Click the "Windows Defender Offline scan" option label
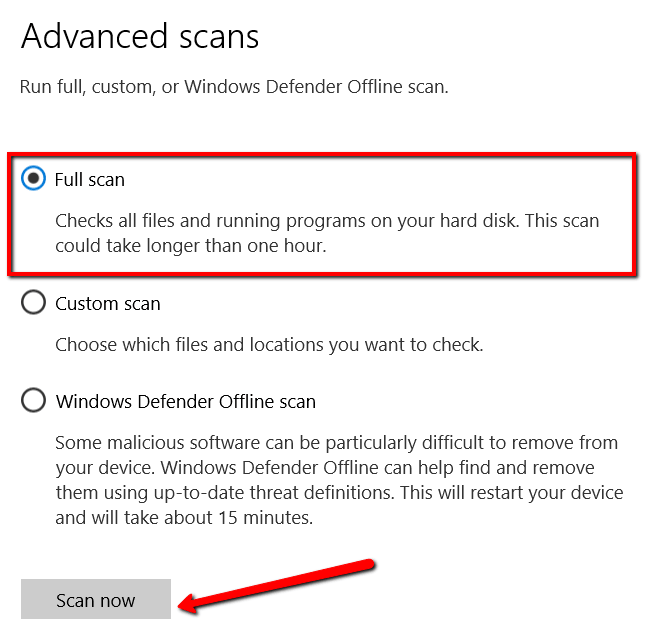 (x=186, y=402)
